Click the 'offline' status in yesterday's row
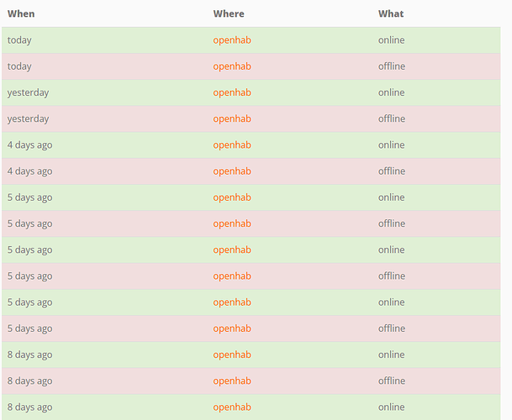 click(x=392, y=118)
